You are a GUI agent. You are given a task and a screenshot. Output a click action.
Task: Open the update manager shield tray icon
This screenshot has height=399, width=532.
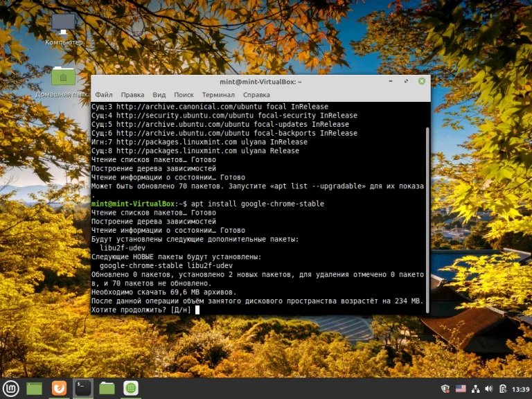pos(446,389)
